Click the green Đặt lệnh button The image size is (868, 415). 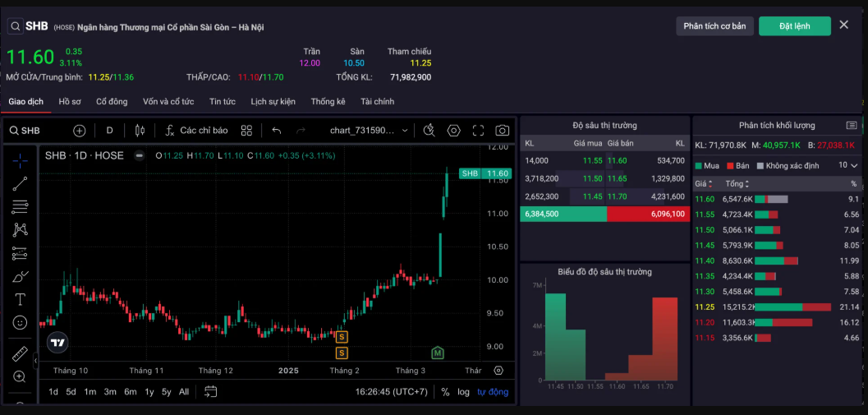pyautogui.click(x=794, y=26)
